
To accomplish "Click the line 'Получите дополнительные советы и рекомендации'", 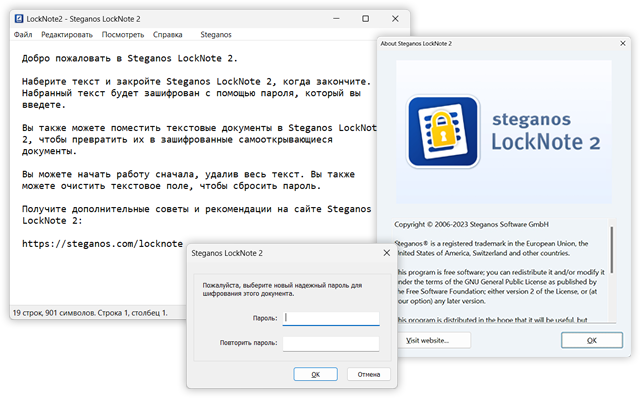I will coord(196,209).
